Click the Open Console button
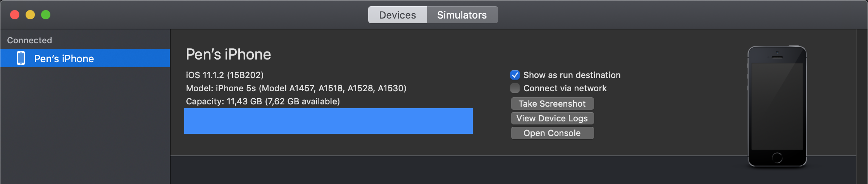 552,133
